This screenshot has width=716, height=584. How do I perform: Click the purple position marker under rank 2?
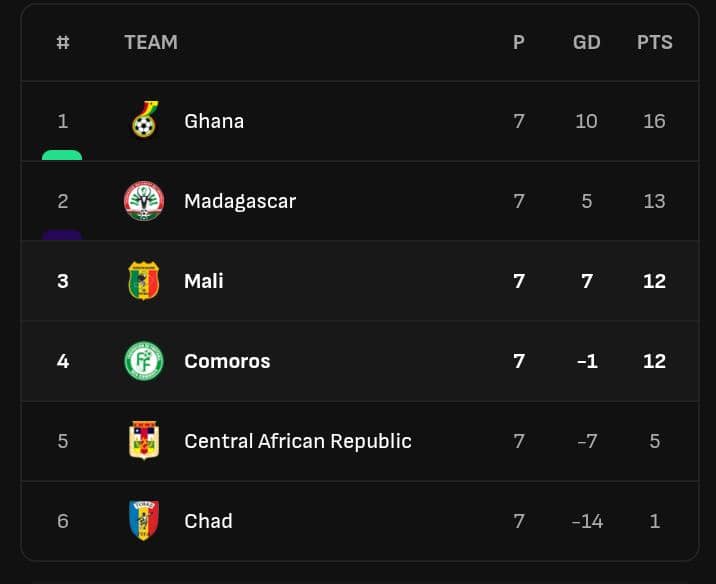click(62, 236)
